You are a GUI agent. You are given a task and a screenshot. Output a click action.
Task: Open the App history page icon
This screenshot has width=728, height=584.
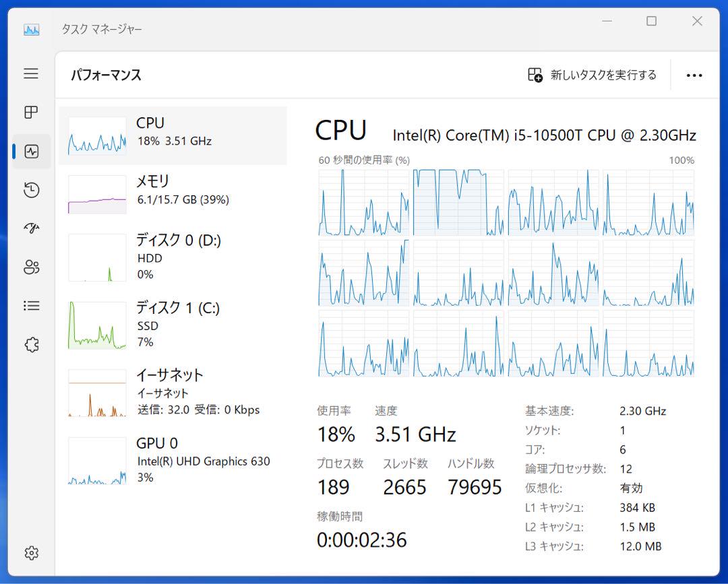click(32, 190)
